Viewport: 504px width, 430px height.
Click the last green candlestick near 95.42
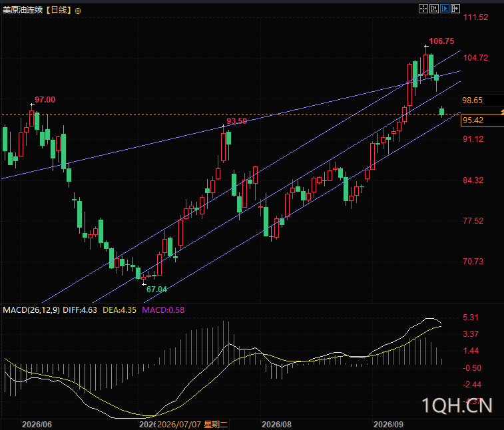[441, 112]
